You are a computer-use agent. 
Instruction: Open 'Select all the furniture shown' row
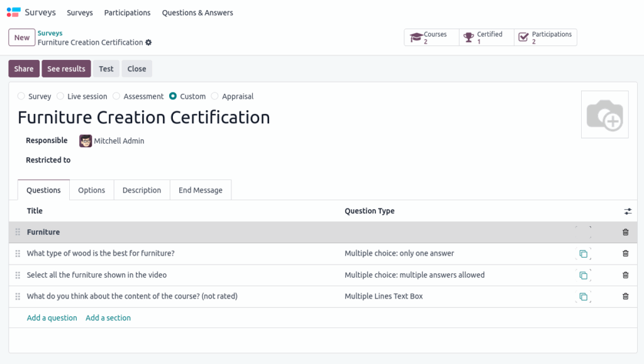(x=96, y=275)
